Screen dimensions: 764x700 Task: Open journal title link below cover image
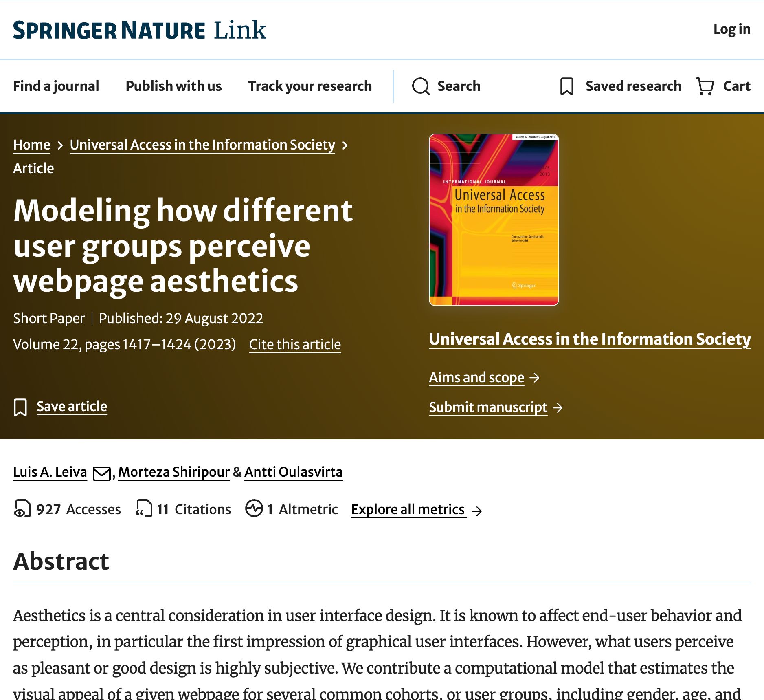point(590,339)
